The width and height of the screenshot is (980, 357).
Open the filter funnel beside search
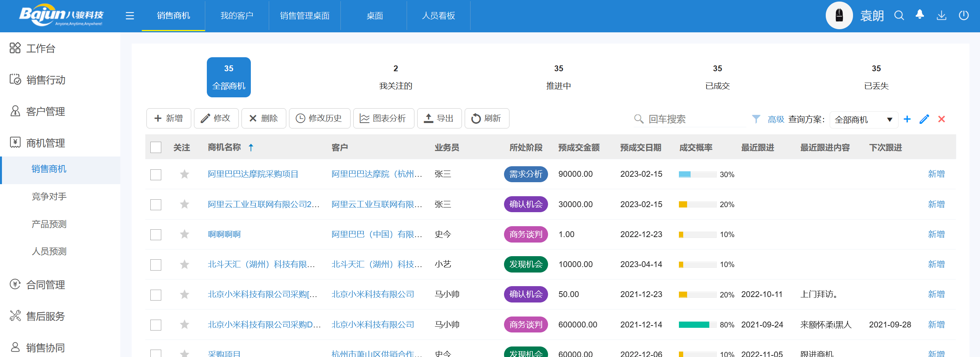[x=756, y=119]
